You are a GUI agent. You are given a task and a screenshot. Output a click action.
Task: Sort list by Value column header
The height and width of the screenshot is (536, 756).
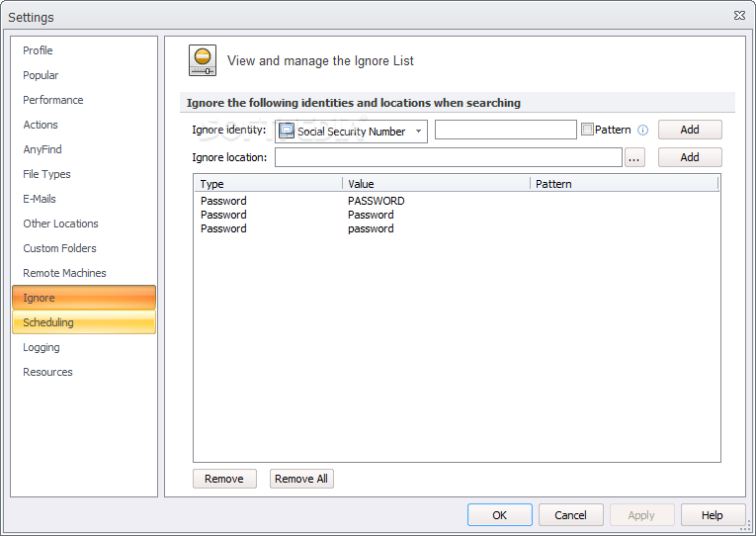[436, 184]
